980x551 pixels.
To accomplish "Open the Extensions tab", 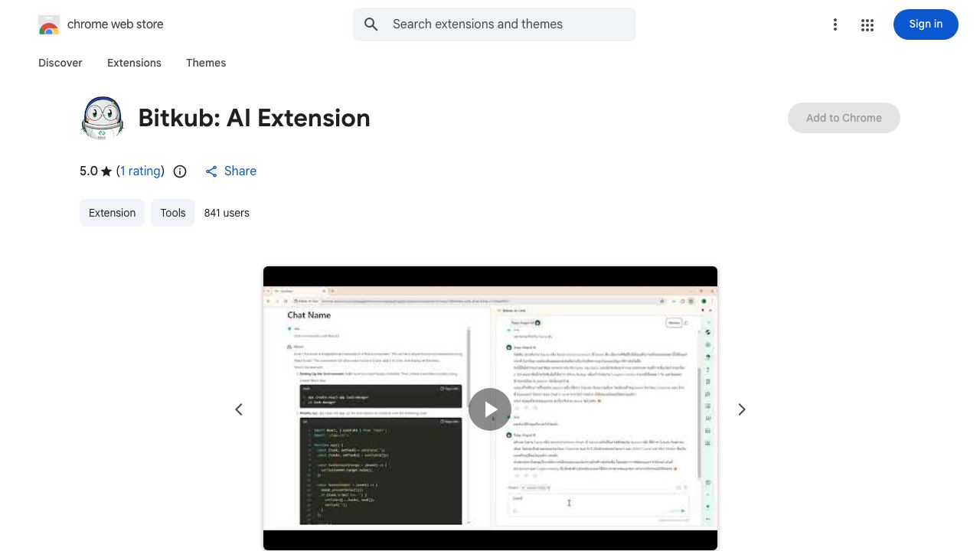I will 134,63.
